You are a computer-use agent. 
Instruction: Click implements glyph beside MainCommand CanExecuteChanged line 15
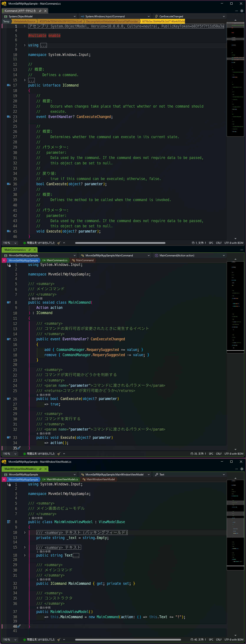coord(8,339)
